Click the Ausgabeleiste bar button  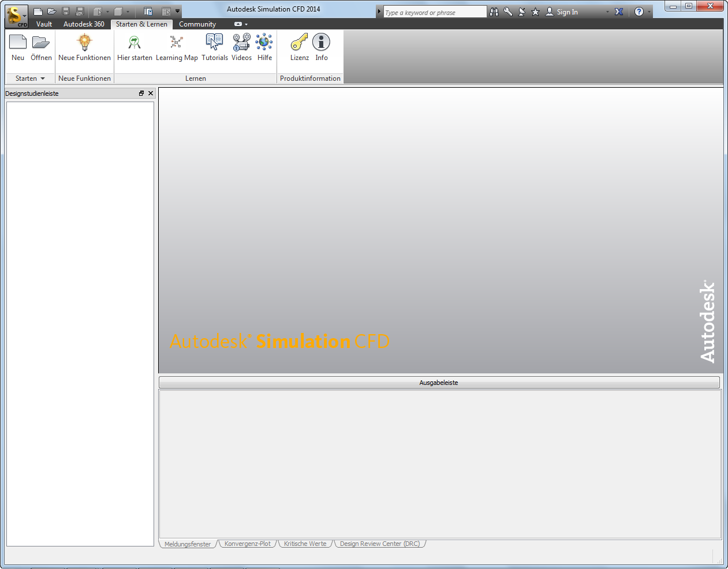439,383
